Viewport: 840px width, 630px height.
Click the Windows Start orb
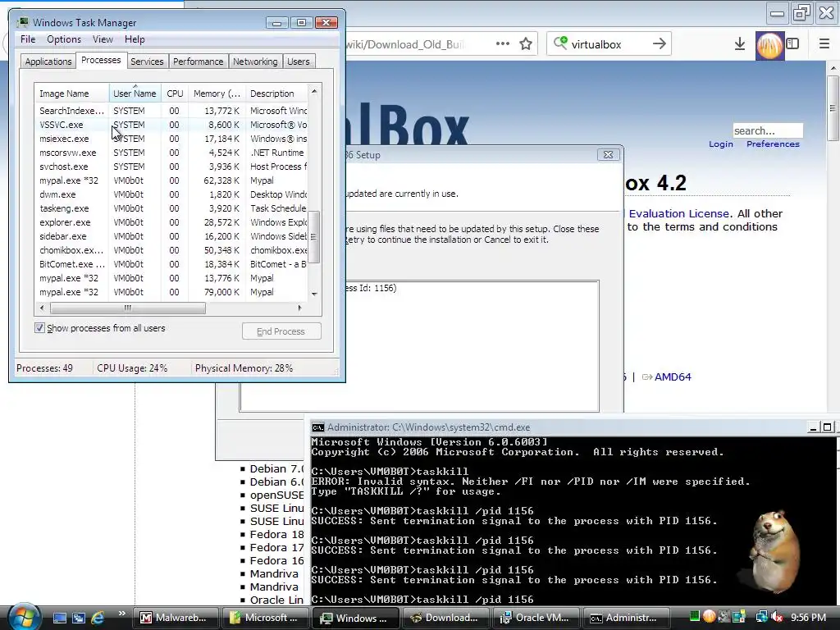(x=24, y=618)
